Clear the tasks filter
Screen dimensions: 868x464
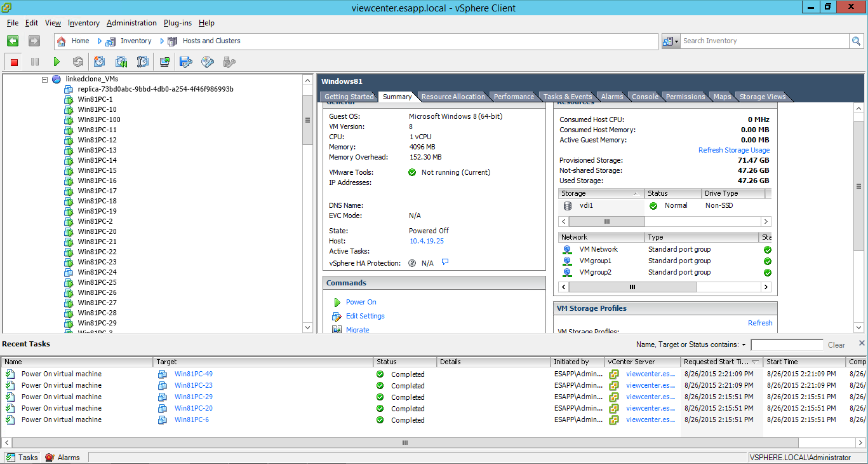[836, 345]
